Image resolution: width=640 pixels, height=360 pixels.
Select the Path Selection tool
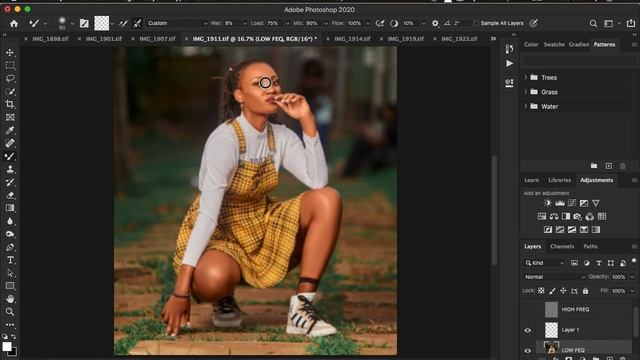[x=10, y=273]
